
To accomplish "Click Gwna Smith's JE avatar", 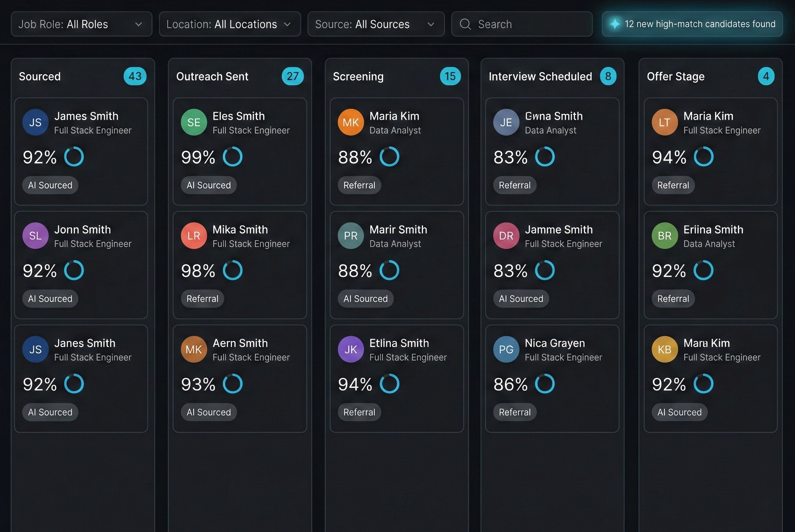I will click(x=506, y=122).
